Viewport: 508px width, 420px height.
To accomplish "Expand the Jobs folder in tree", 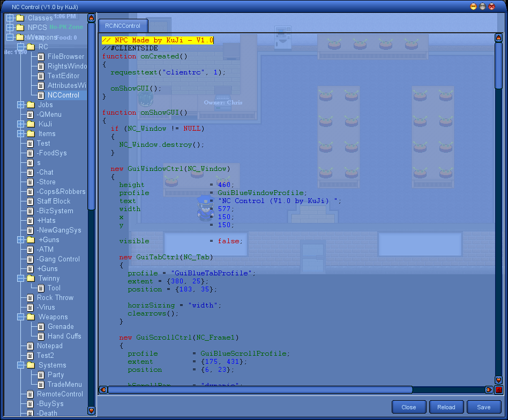I will [21, 105].
